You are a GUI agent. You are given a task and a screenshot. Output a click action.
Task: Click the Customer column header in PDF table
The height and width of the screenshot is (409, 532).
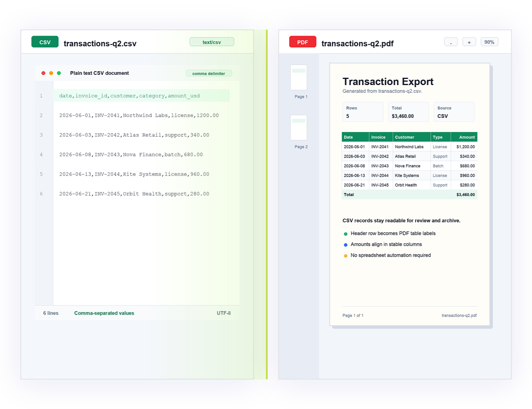(412, 137)
